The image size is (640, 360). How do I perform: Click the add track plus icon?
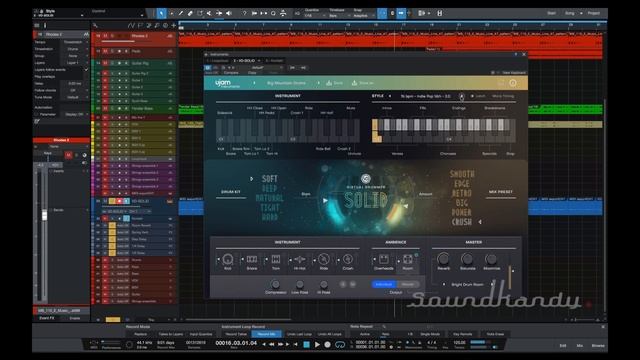(173, 25)
